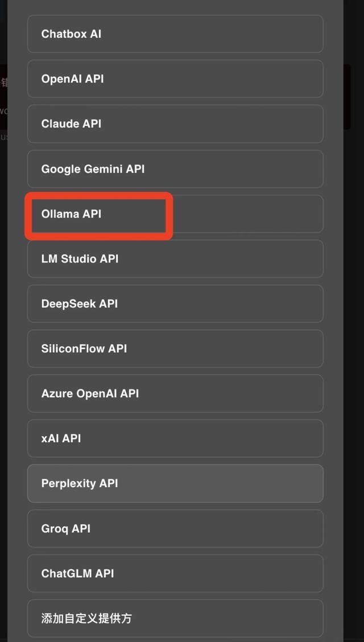
Task: Choose the provider directly above Groq API
Action: (x=175, y=484)
